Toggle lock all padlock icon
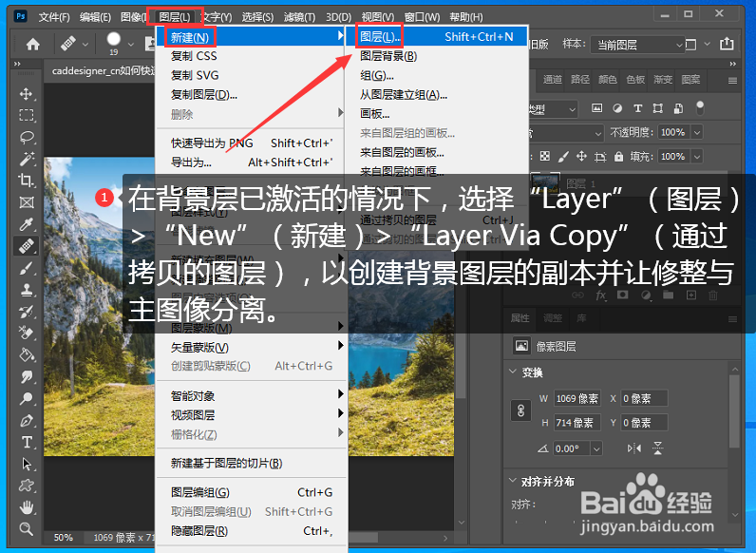 point(618,157)
